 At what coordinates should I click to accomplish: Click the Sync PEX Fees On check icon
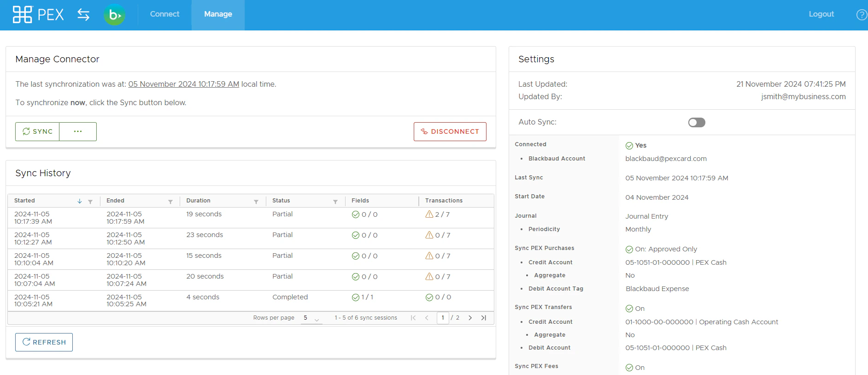(629, 368)
